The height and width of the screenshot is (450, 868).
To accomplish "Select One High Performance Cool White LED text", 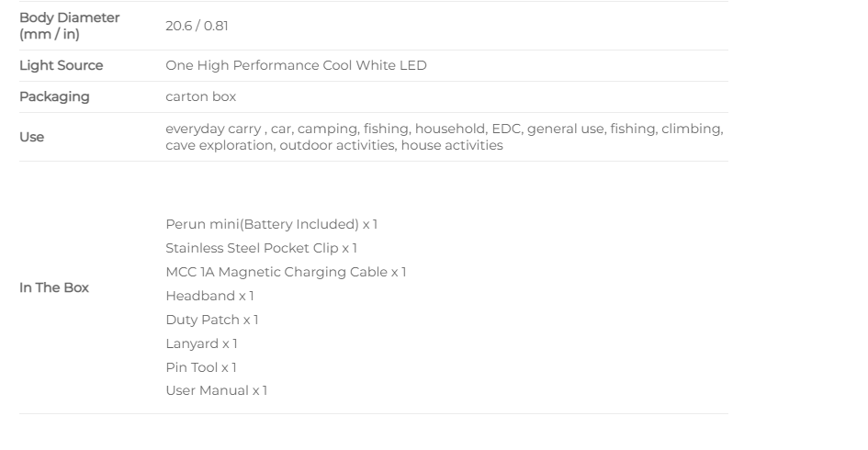I will click(x=296, y=65).
